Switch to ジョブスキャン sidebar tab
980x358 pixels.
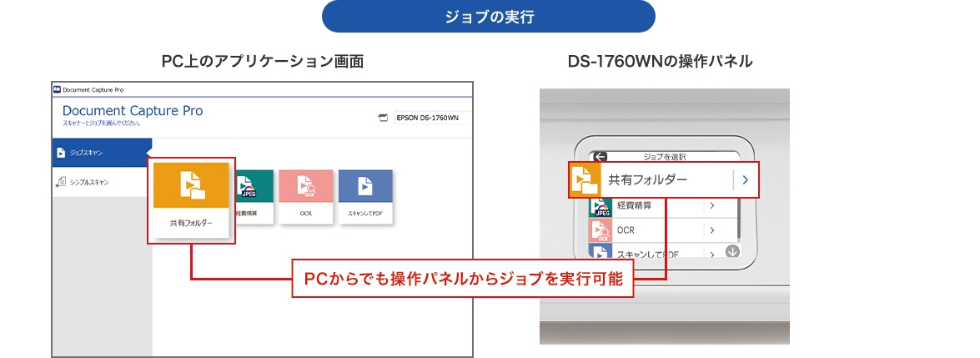coord(101,153)
